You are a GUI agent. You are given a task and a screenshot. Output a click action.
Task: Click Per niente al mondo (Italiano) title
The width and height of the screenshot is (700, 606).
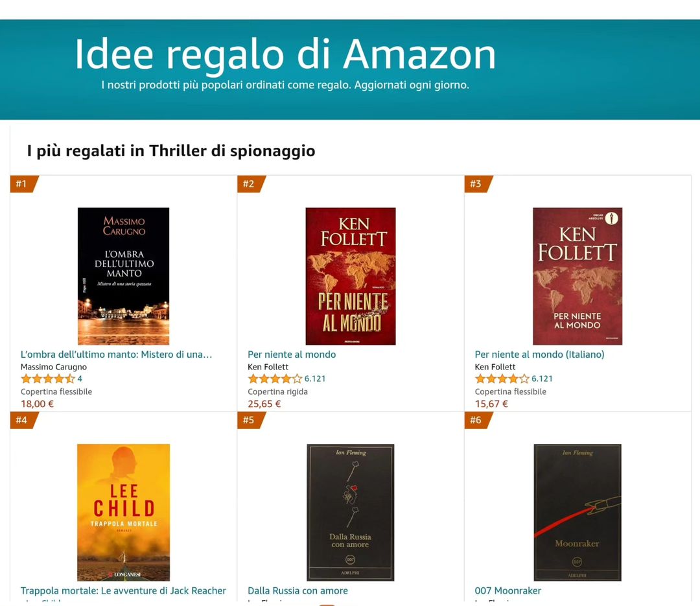click(x=539, y=355)
